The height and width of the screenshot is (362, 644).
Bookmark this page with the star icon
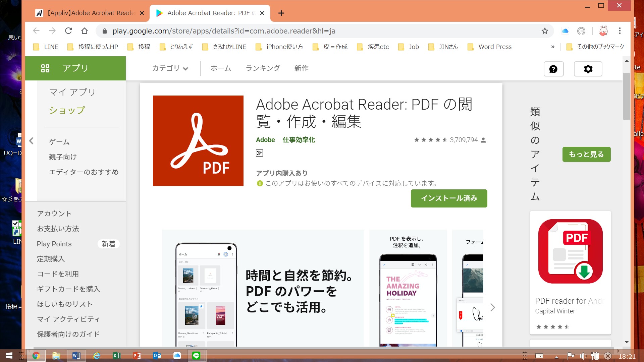click(545, 31)
